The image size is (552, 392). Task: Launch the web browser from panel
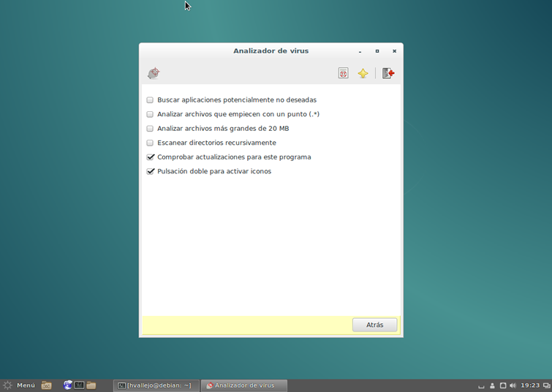click(x=68, y=385)
